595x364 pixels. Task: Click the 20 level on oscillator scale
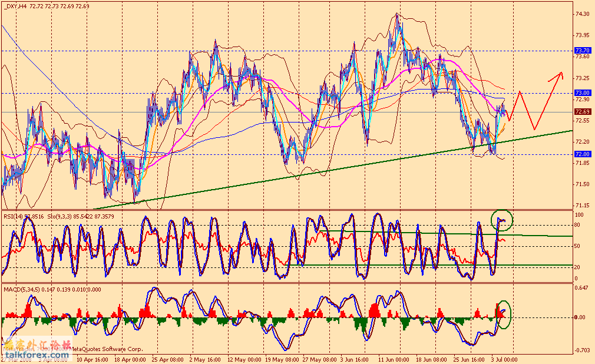(x=577, y=267)
